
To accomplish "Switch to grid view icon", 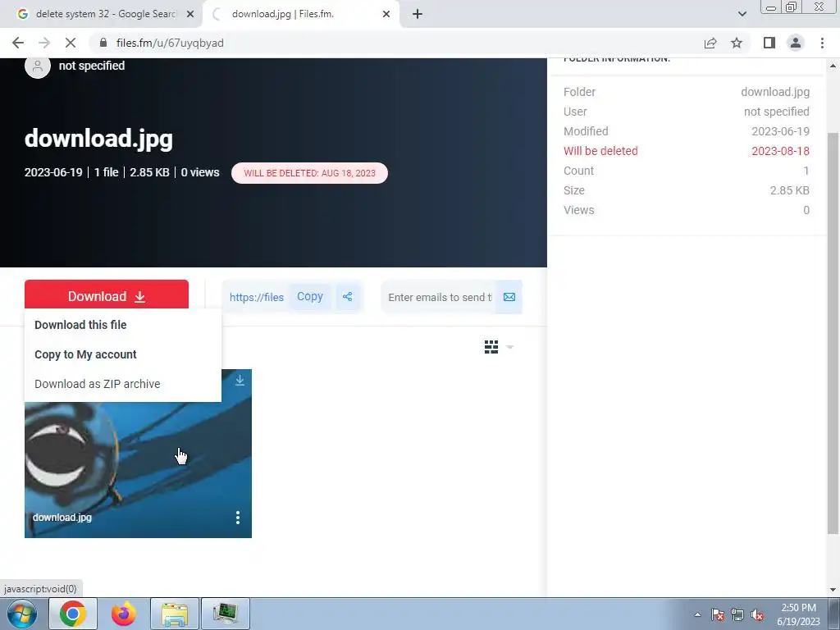I will tap(491, 347).
